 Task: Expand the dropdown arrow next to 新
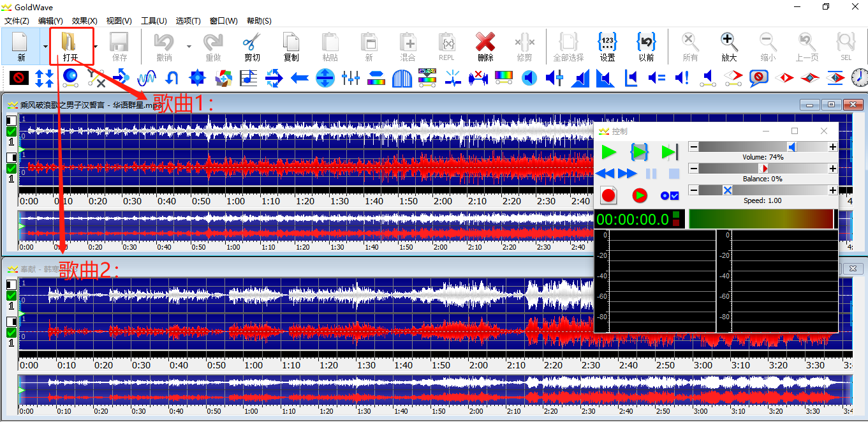click(x=45, y=47)
